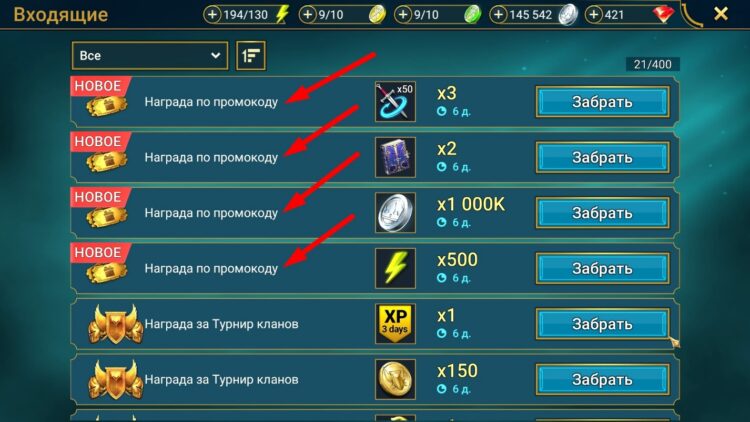
Task: Claim the x2 skill tome reward
Action: tap(602, 157)
